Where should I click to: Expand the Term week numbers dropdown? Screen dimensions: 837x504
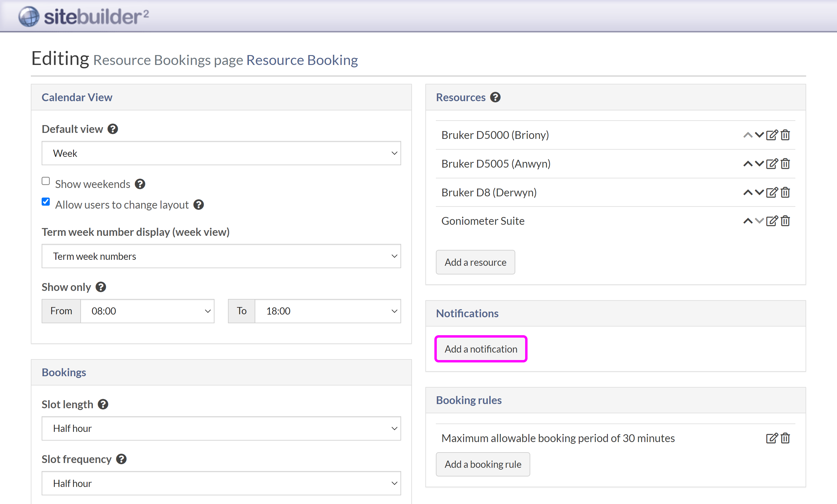[x=221, y=256]
